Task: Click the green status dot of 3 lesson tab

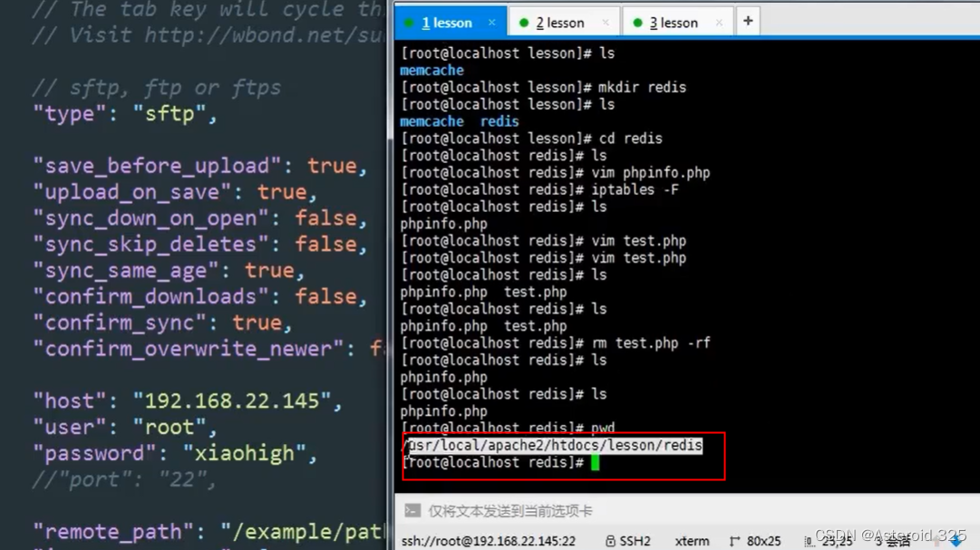Action: click(637, 24)
